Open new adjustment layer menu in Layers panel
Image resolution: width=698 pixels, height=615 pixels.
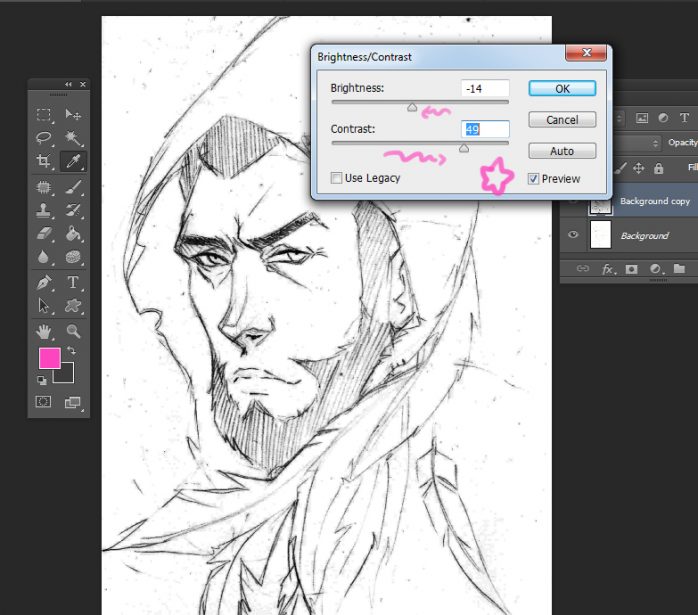[655, 269]
